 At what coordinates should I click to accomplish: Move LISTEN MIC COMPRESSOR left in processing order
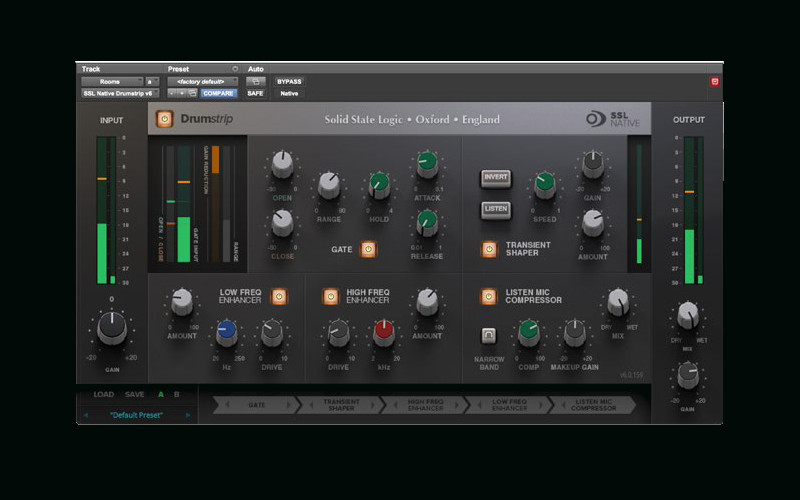[x=563, y=405]
